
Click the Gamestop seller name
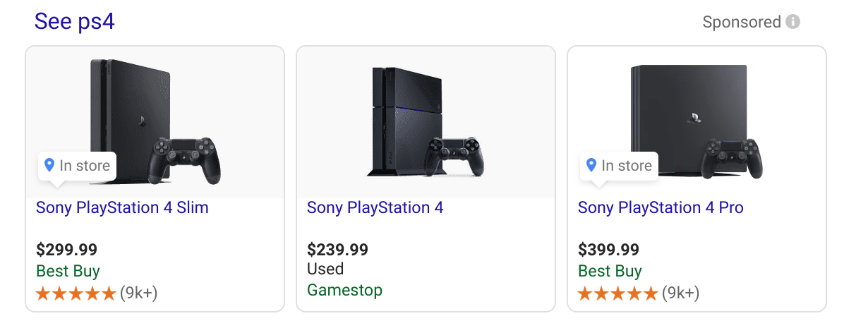pyautogui.click(x=344, y=290)
